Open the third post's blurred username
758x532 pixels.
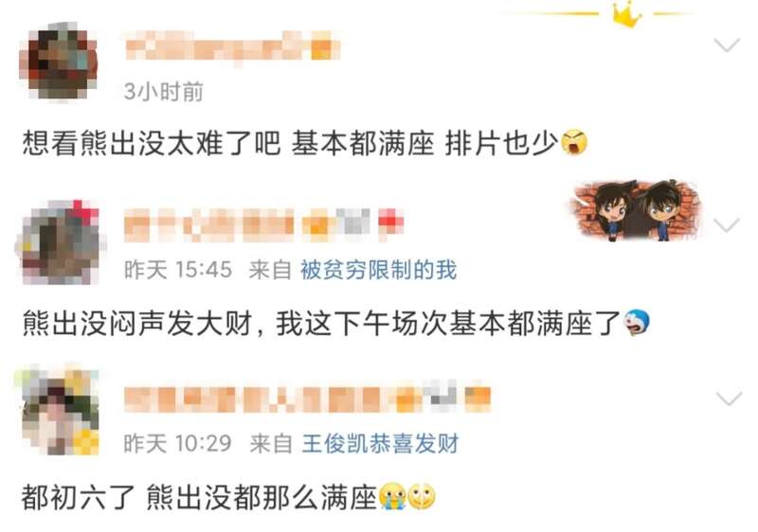[307, 399]
